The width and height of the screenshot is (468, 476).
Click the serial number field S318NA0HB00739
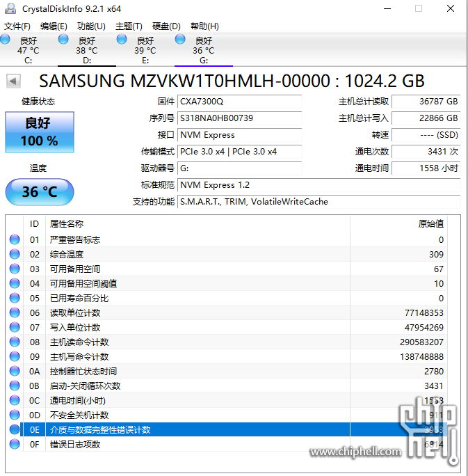point(240,118)
